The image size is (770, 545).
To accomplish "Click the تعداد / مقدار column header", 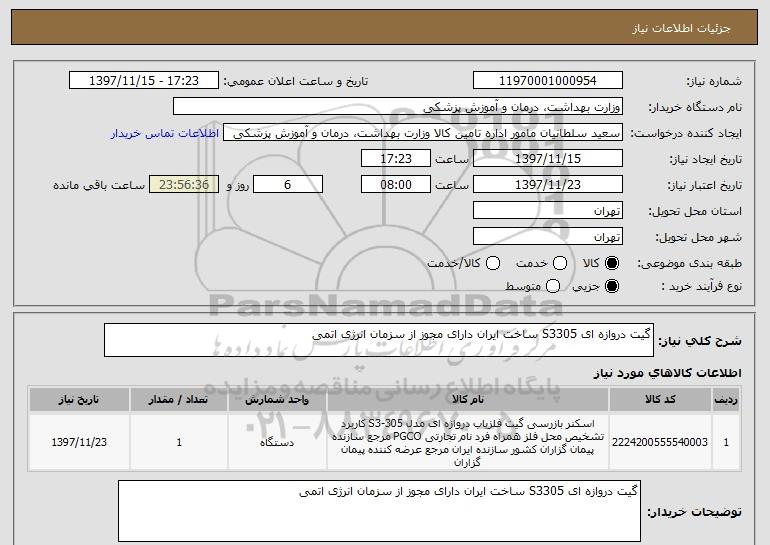I will point(179,399).
